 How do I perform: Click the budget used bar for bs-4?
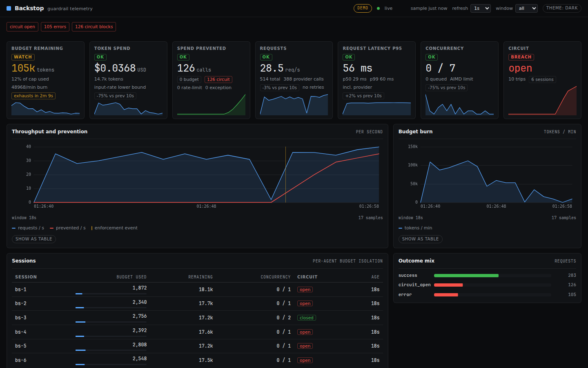point(111,336)
